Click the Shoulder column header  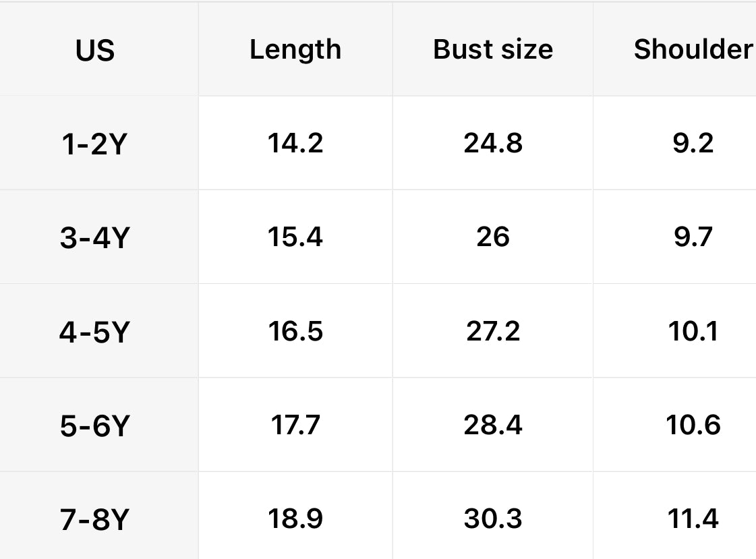coord(693,49)
